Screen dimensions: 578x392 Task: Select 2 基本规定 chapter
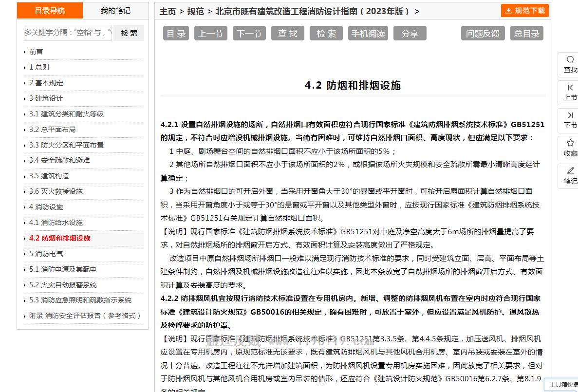pos(46,83)
